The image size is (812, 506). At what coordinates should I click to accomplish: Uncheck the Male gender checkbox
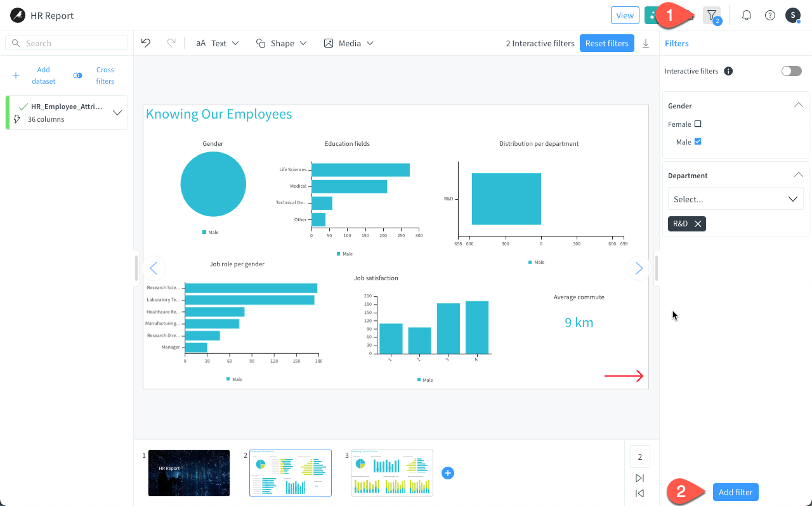(x=698, y=142)
